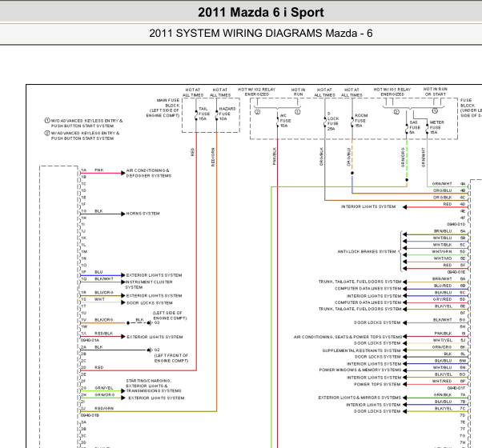Click the 'AIR CONDITIONING & DEFOGGER SYSTEMS' label

(149, 173)
